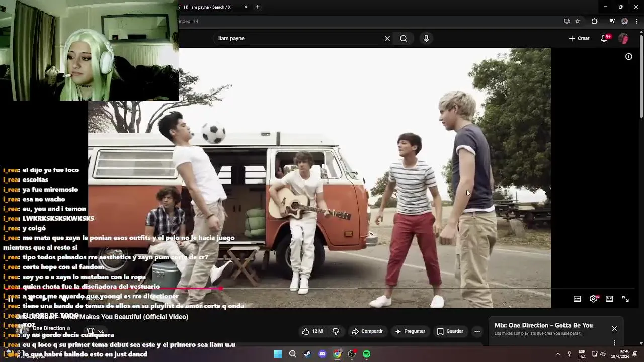
Task: Open the Chrome media controls icon
Action: click(612, 21)
